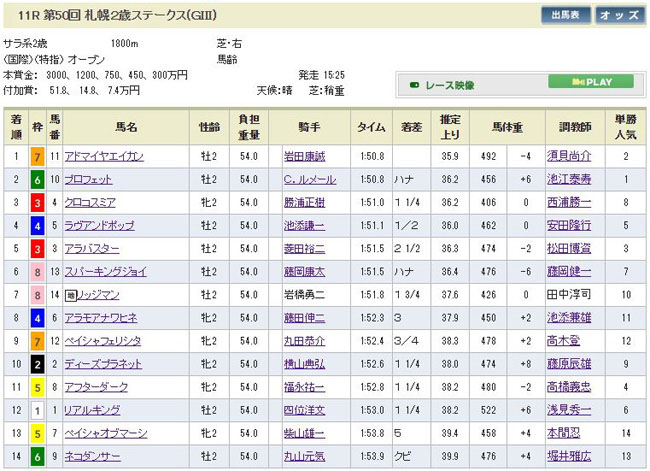650x471 pixels.
Task: Open jockey link 岩田康誠
Action: (x=304, y=156)
